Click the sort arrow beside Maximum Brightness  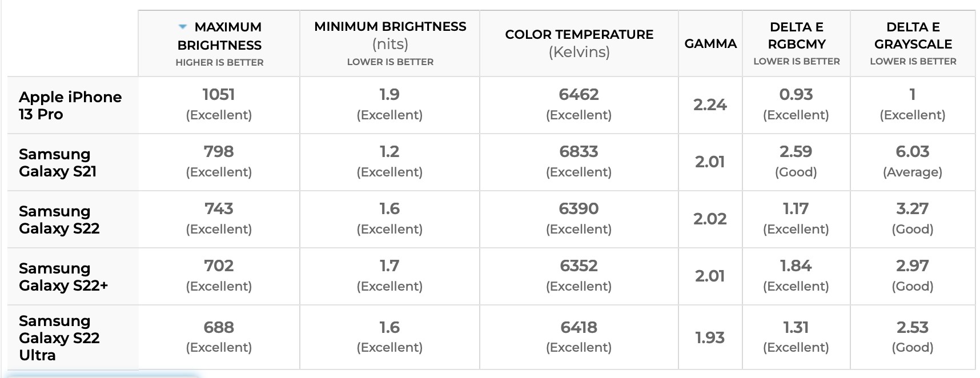pyautogui.click(x=183, y=27)
